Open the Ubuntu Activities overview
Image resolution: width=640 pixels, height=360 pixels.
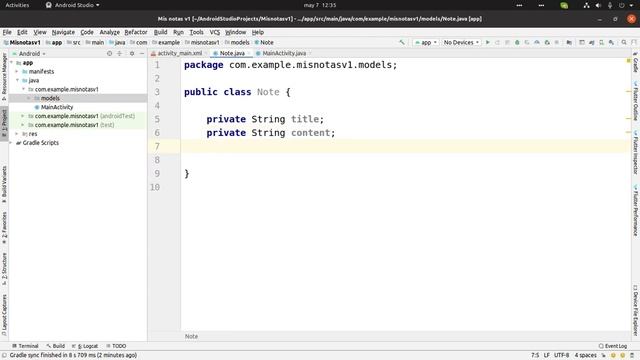click(x=17, y=5)
